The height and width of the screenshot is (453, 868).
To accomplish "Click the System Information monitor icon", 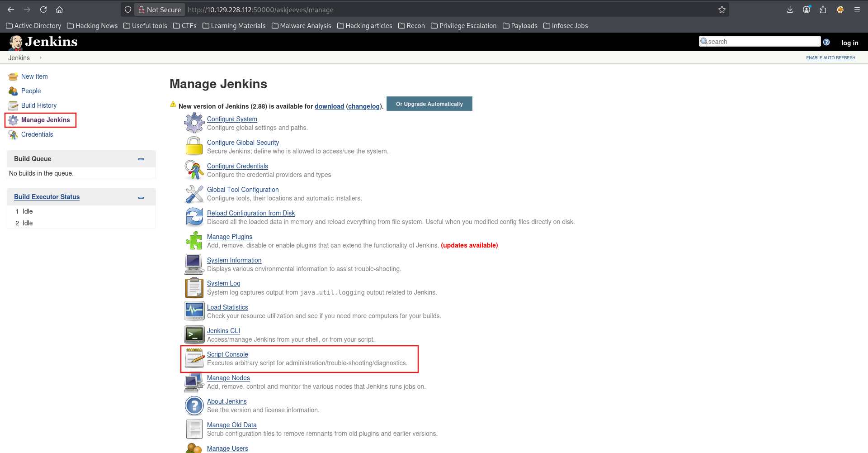I will [x=194, y=264].
